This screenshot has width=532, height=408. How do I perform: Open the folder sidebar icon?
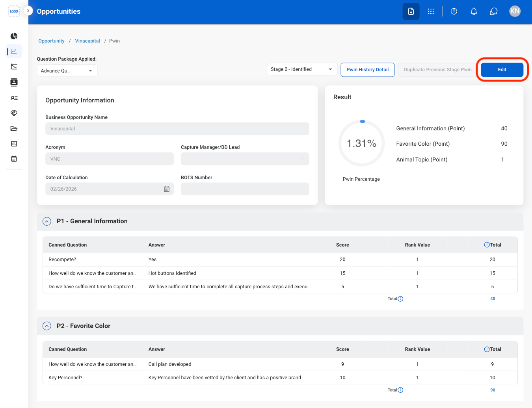tap(14, 128)
